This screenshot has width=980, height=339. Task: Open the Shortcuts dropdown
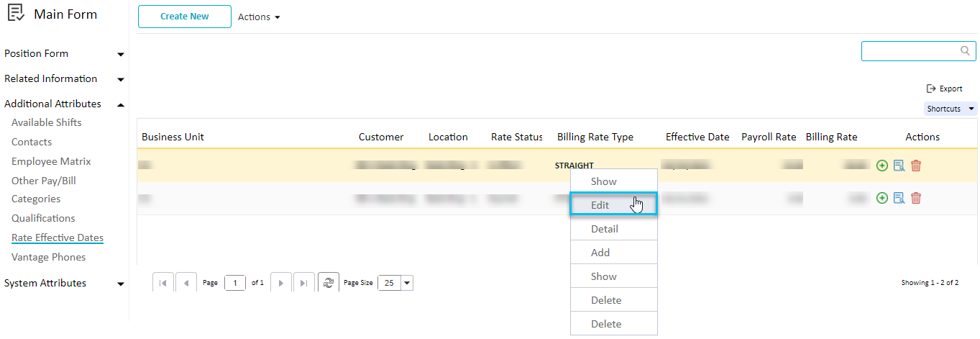click(x=951, y=109)
